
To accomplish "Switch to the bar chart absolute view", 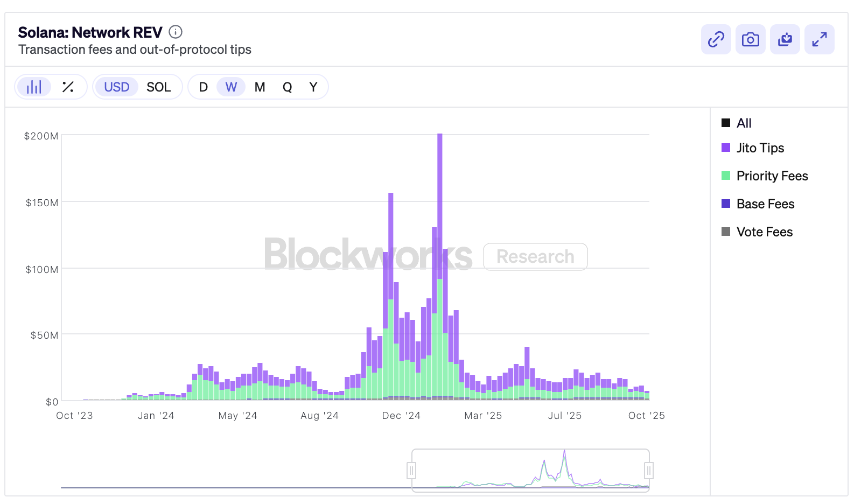I will point(34,87).
